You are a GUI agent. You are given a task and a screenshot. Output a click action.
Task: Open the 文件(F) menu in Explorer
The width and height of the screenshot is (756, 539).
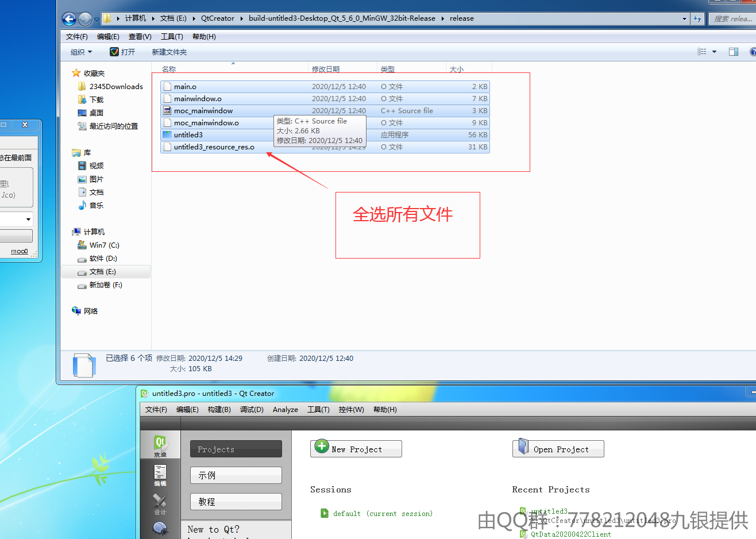pos(77,37)
